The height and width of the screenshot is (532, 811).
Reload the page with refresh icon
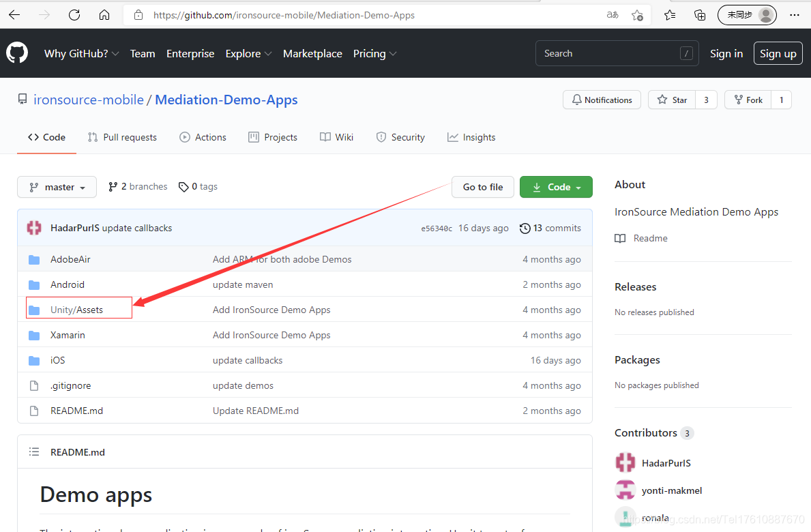[74, 15]
